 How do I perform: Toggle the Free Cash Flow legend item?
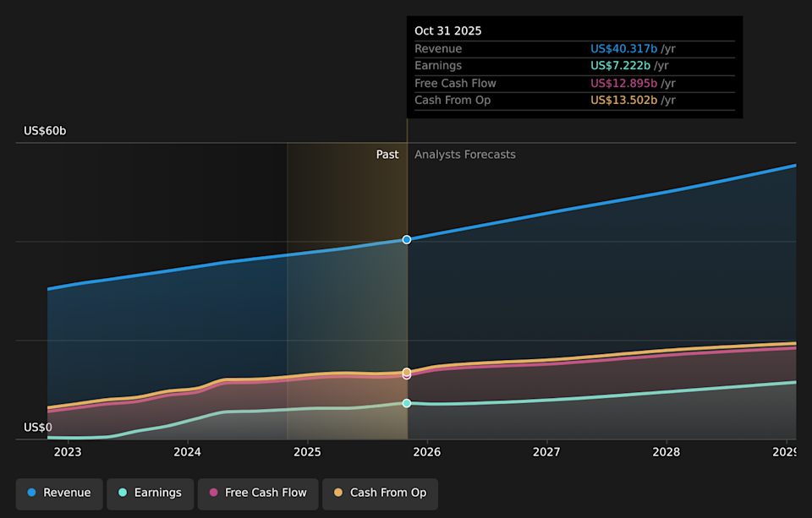[x=258, y=493]
